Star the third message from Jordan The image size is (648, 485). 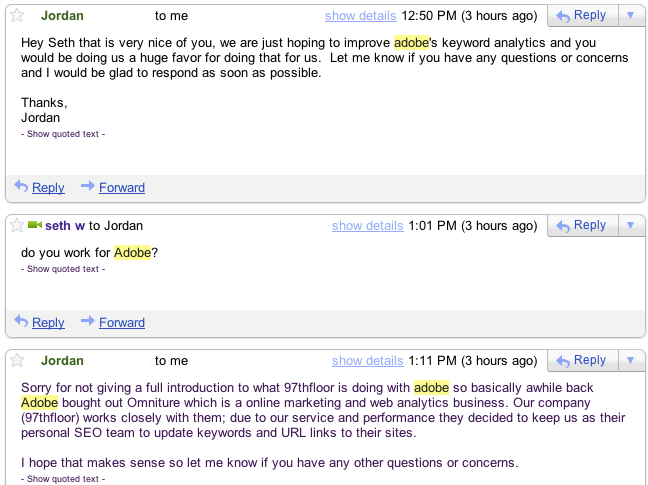tap(16, 361)
